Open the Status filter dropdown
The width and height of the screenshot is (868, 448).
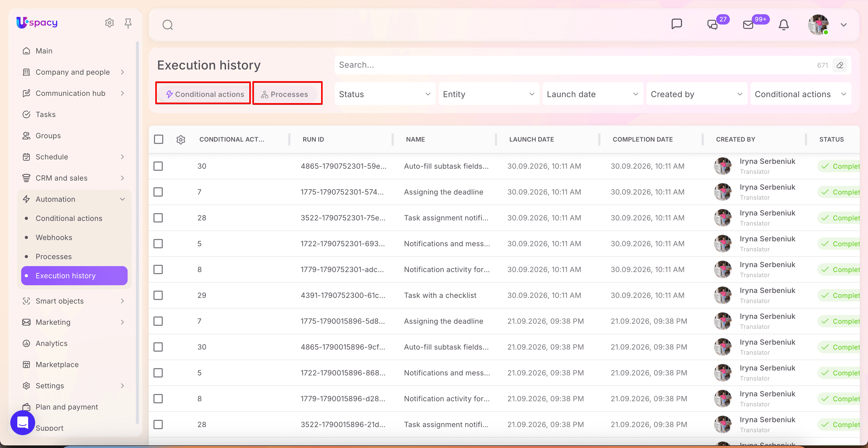pyautogui.click(x=385, y=94)
